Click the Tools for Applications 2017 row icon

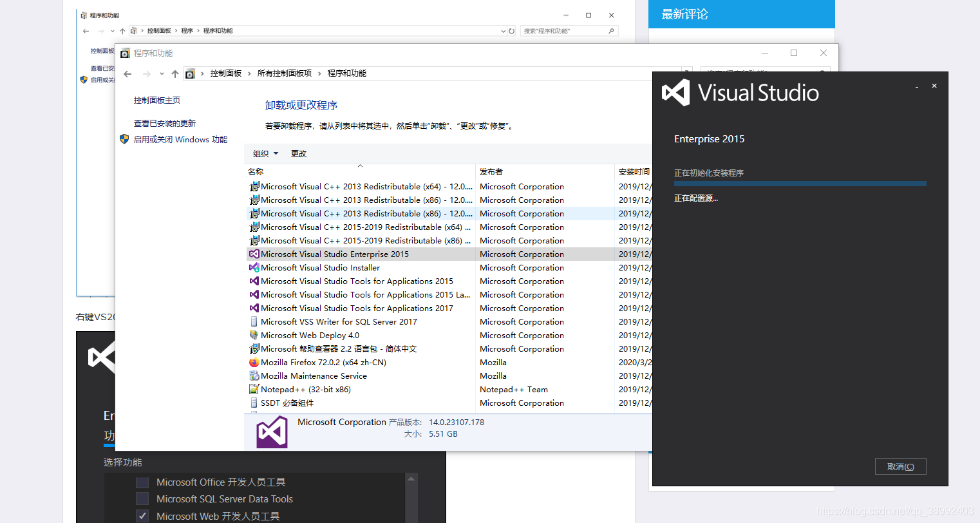pos(254,308)
